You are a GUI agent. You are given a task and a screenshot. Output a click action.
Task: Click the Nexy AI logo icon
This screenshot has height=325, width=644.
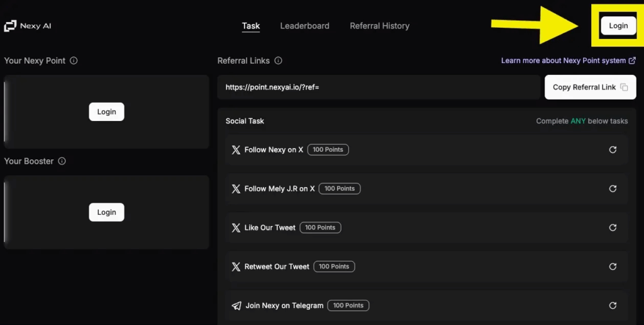tap(10, 26)
